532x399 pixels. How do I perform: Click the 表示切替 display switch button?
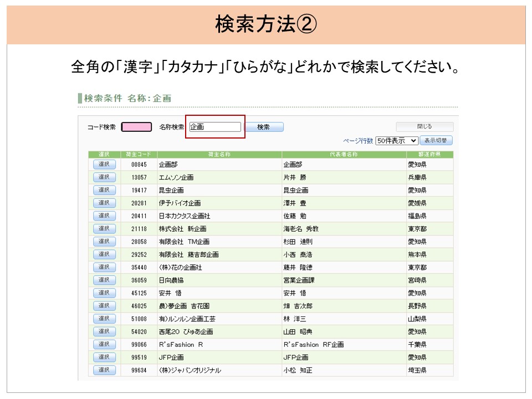[x=437, y=141]
